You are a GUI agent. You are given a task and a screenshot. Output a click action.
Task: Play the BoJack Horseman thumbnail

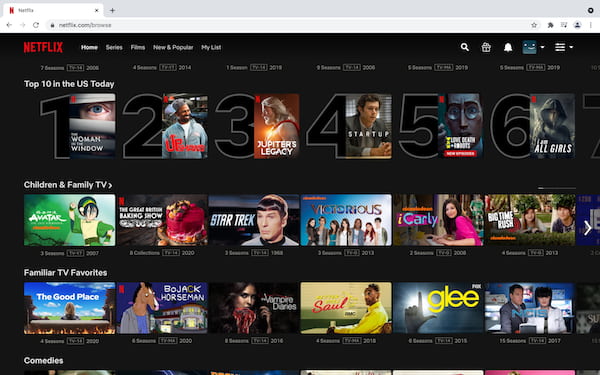click(162, 308)
